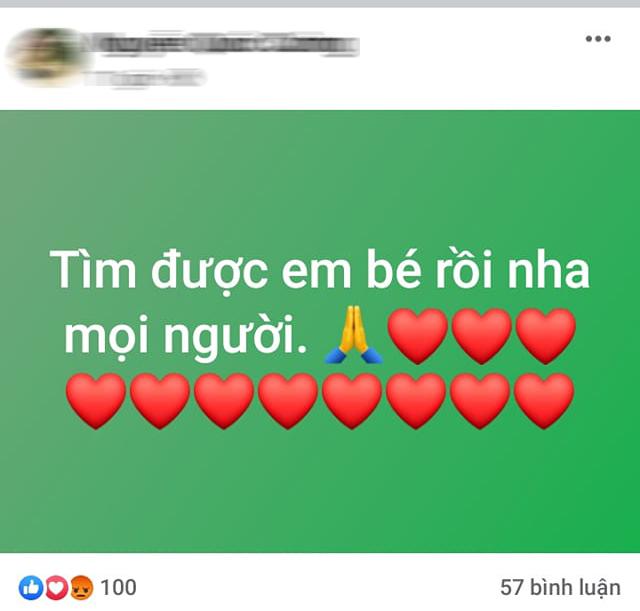The width and height of the screenshot is (640, 611).
Task: Click the red Love heart reaction icon
Action: (x=56, y=588)
